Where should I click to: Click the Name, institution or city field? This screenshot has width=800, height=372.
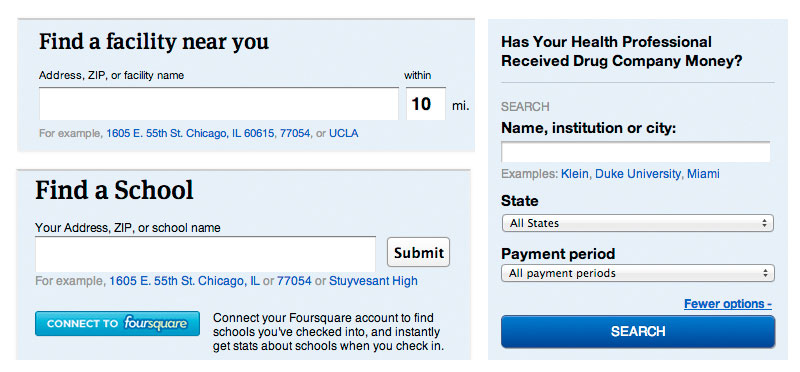pos(636,152)
